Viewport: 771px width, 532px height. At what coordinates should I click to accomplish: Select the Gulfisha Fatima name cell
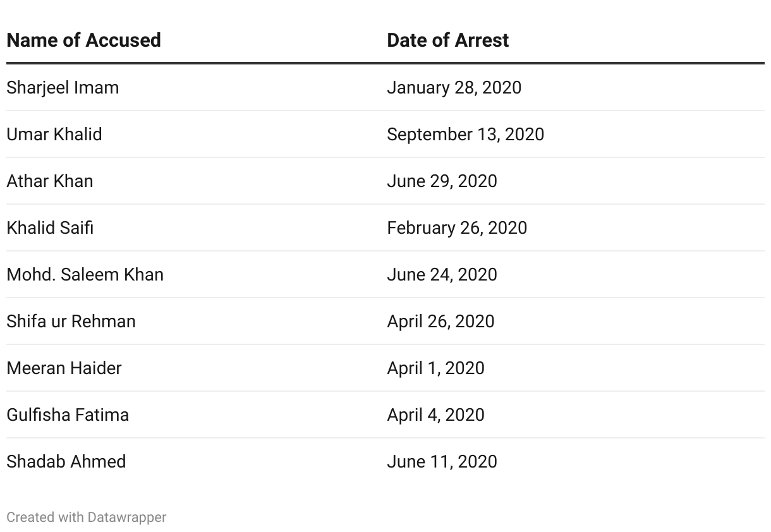[68, 414]
